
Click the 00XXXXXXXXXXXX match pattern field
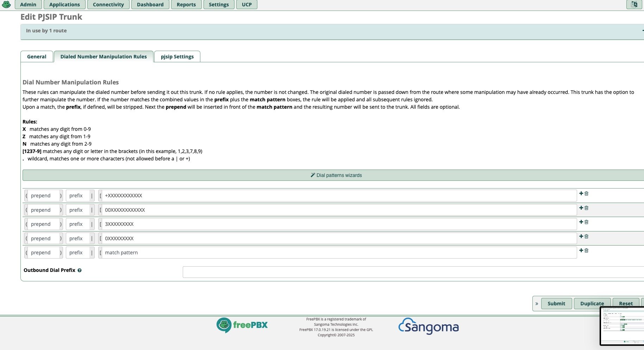[x=339, y=210]
